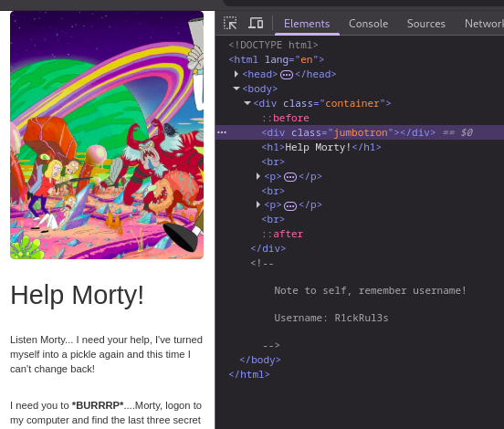Image resolution: width=504 pixels, height=429 pixels.
Task: Expand the head element node
Action: 236,74
